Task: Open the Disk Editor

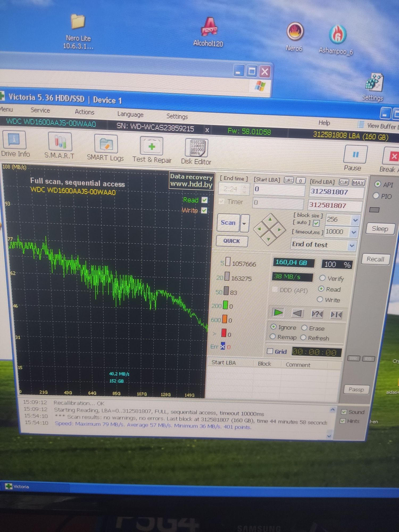Action: pos(196,152)
